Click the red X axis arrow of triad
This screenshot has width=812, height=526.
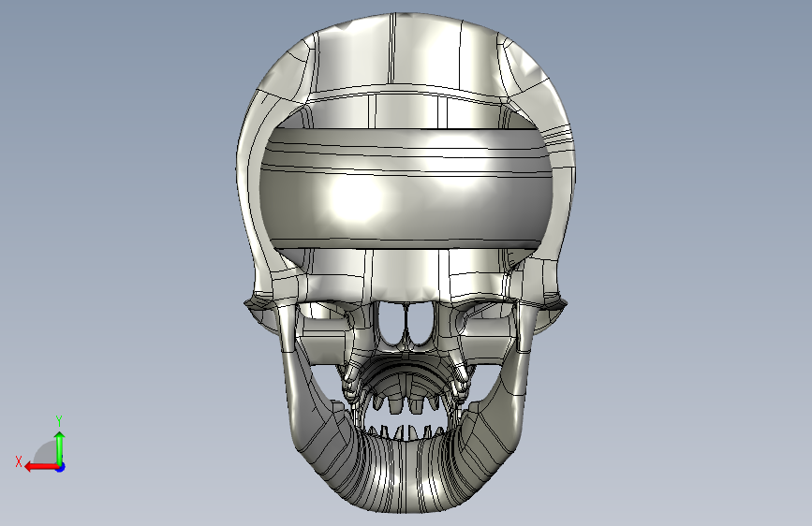click(41, 467)
